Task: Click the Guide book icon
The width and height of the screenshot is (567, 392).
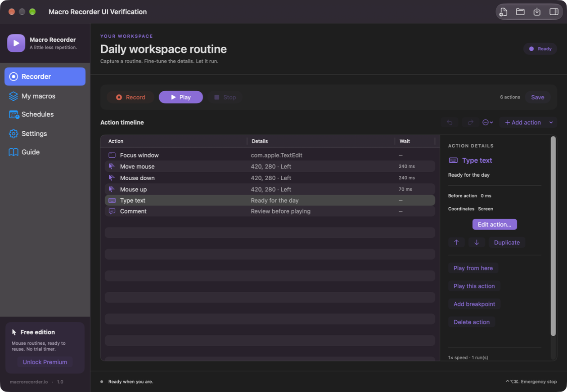Action: (13, 152)
